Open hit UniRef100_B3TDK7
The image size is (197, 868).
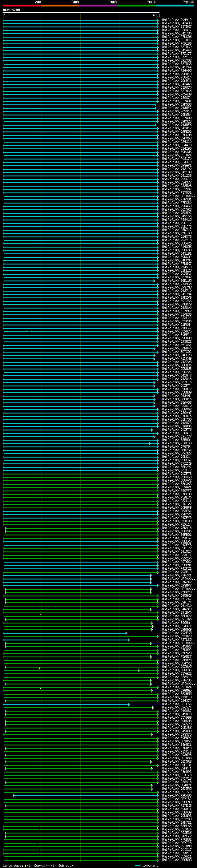(176, 26)
